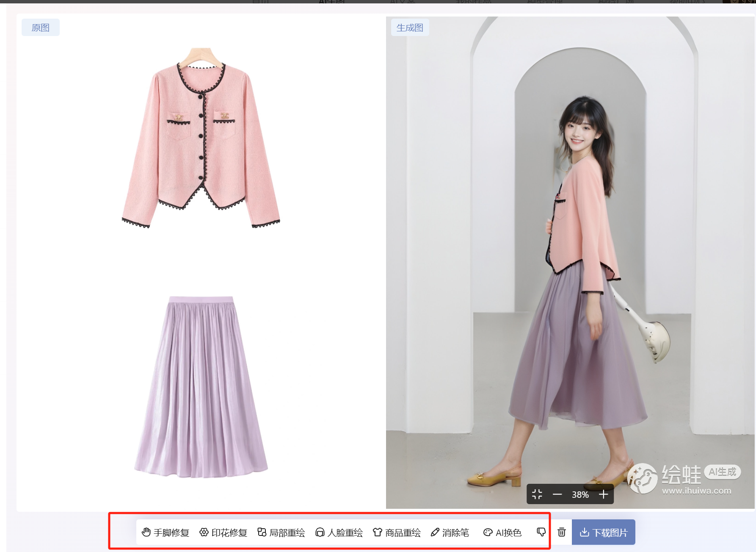The height and width of the screenshot is (552, 756).
Task: Click the 生成图 generated image badge
Action: tap(409, 27)
